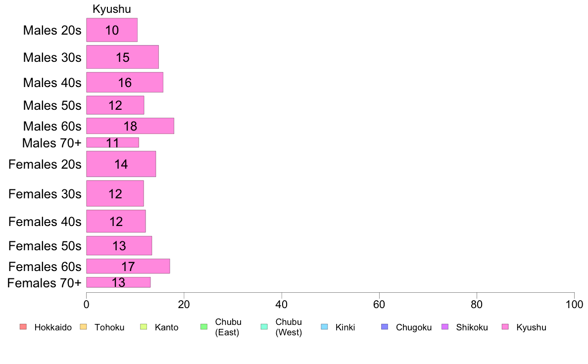Click the Kinki light blue legend swatch

click(x=324, y=327)
